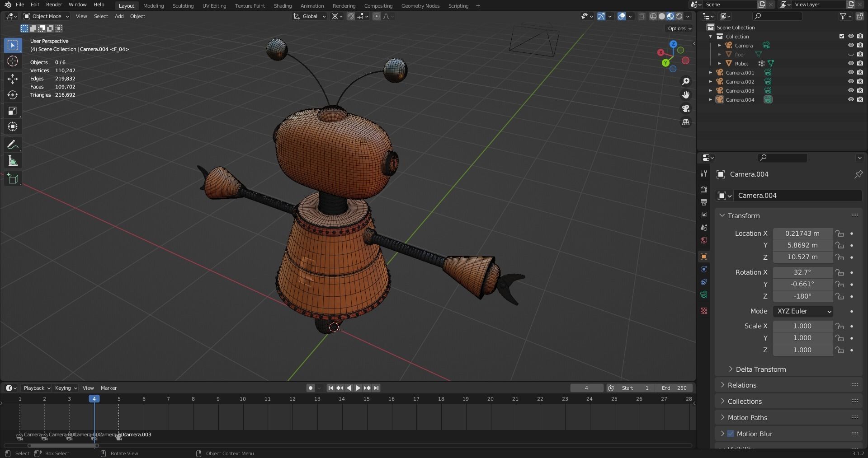Viewport: 868px width, 458px height.
Task: Jump to the timeline start frame
Action: [330, 388]
